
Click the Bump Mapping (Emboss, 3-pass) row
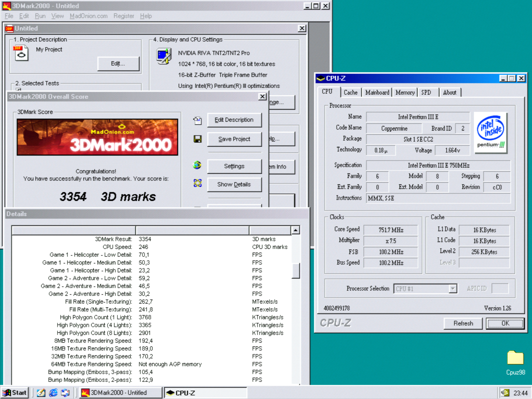pos(152,372)
